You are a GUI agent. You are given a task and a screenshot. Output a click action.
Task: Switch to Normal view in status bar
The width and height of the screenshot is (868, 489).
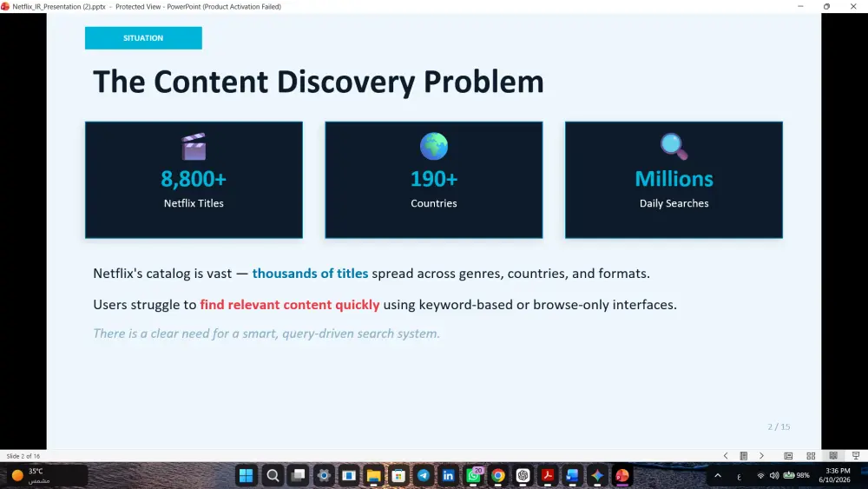coord(788,456)
